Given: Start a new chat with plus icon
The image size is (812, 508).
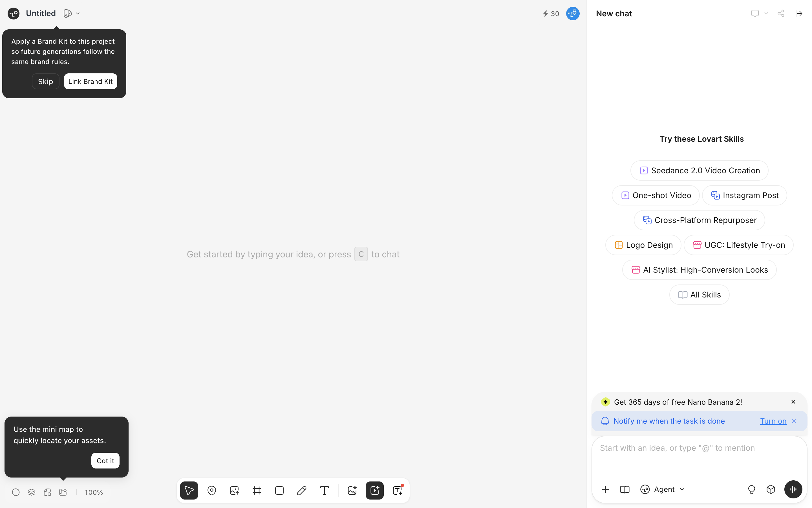Looking at the screenshot, I should click(x=754, y=14).
